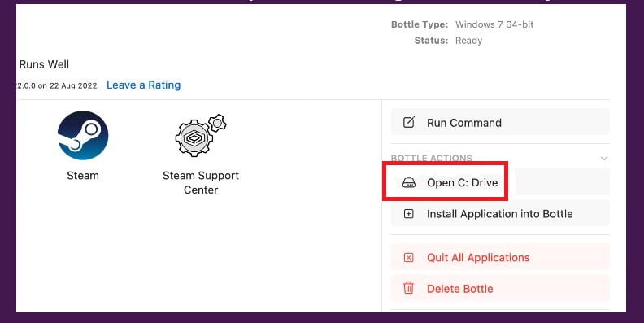The height and width of the screenshot is (323, 644).
Task: Select the Steam Support Center label text
Action: (x=200, y=182)
